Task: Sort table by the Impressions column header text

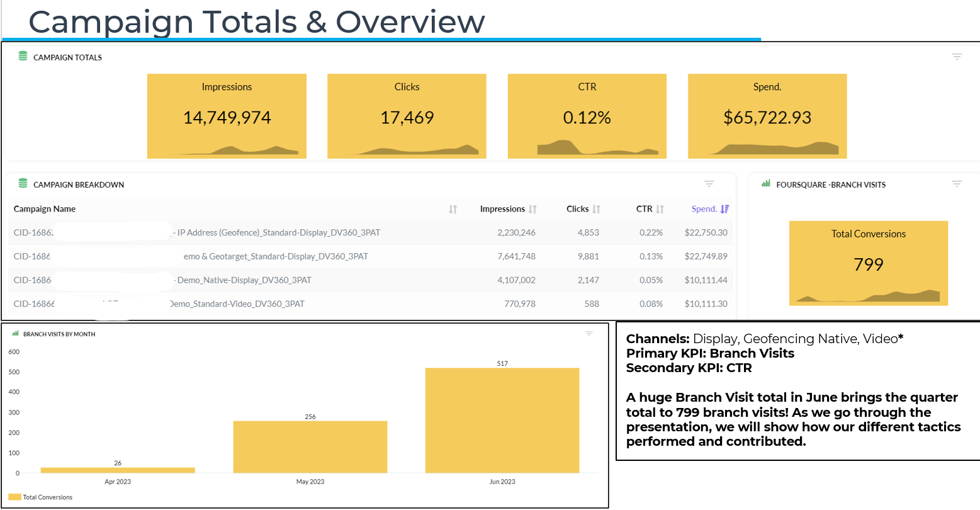Action: click(x=502, y=209)
